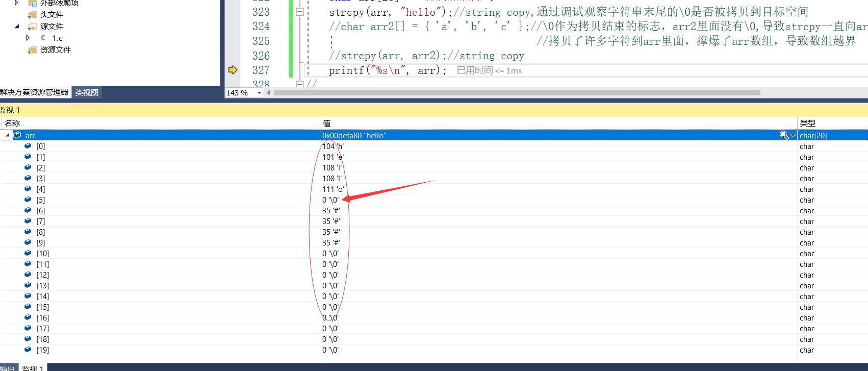Select watch row [11]
The height and width of the screenshot is (371, 868).
coord(434,264)
